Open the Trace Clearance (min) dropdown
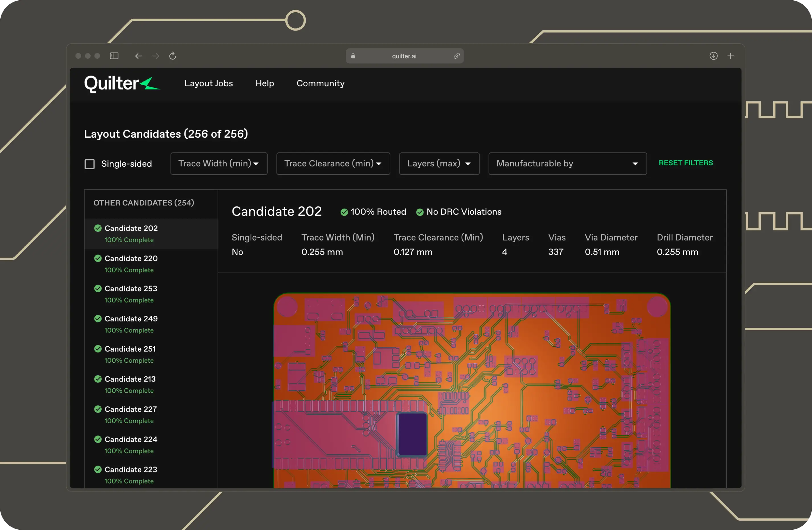812x530 pixels. 333,164
